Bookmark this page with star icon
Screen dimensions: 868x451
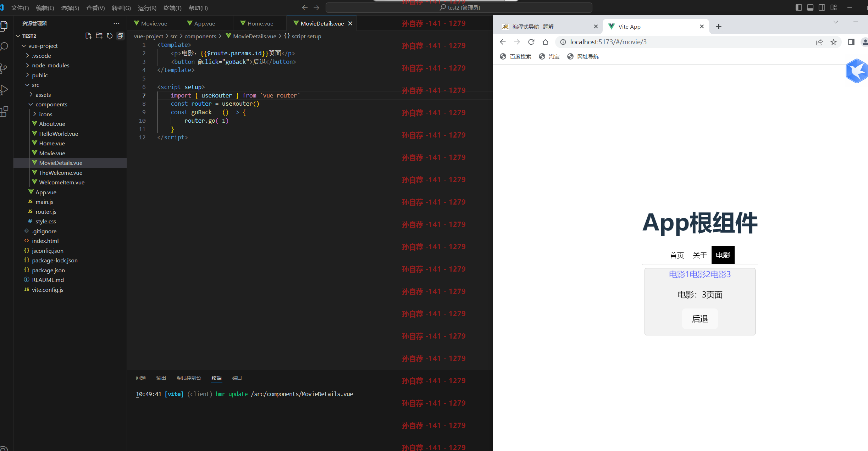tap(834, 42)
